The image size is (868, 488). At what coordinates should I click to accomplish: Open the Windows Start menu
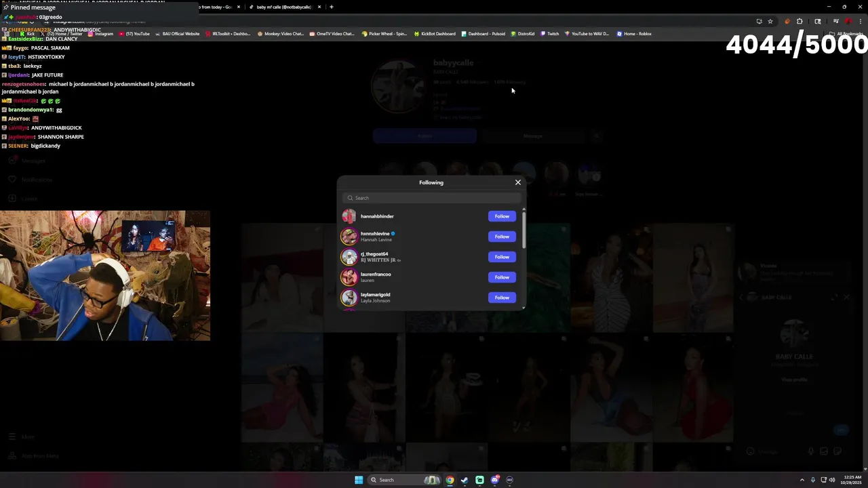[359, 480]
